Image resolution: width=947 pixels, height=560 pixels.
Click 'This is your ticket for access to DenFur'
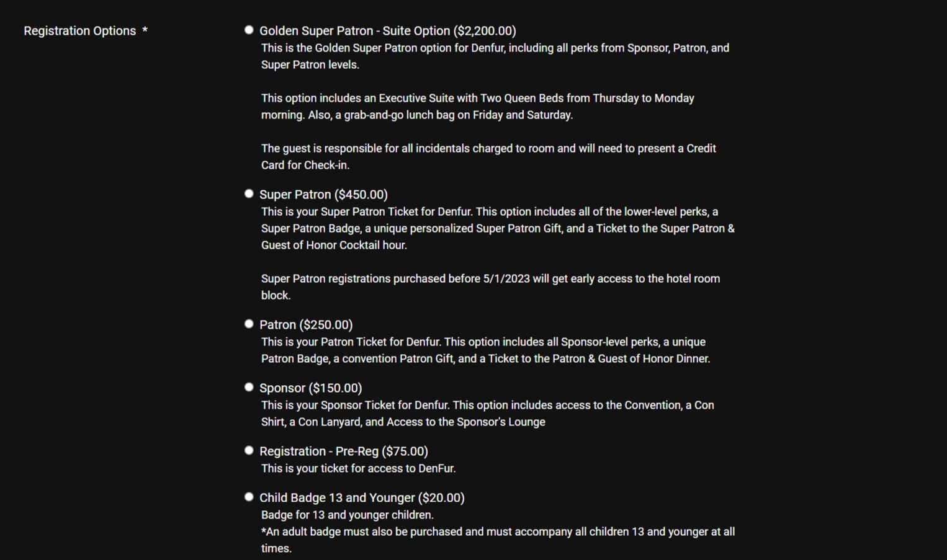[358, 469]
